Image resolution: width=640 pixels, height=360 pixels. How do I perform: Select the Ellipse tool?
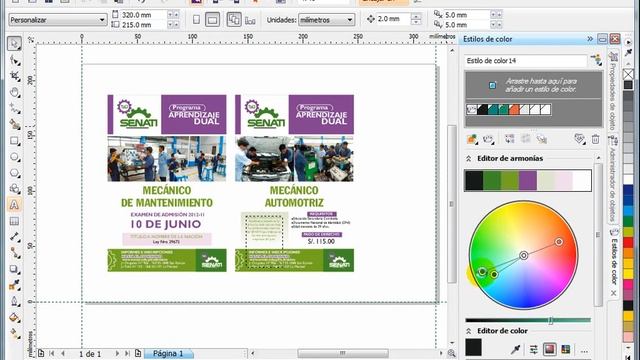[x=14, y=157]
